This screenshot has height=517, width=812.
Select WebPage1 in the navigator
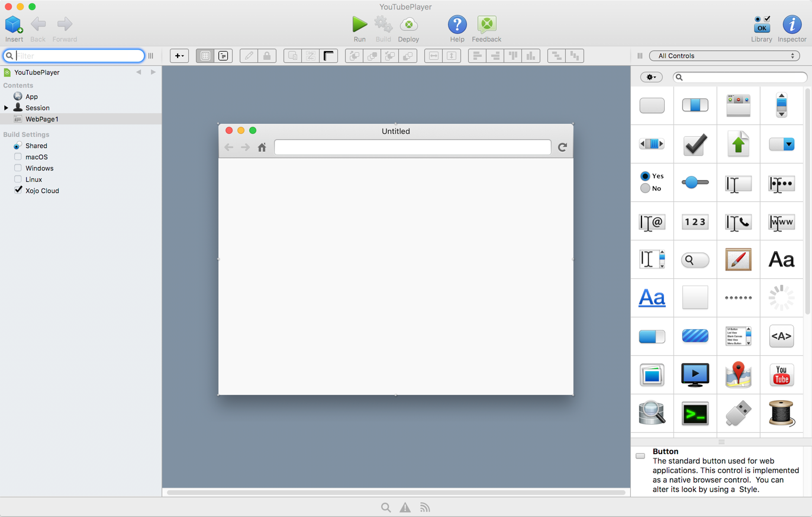41,119
